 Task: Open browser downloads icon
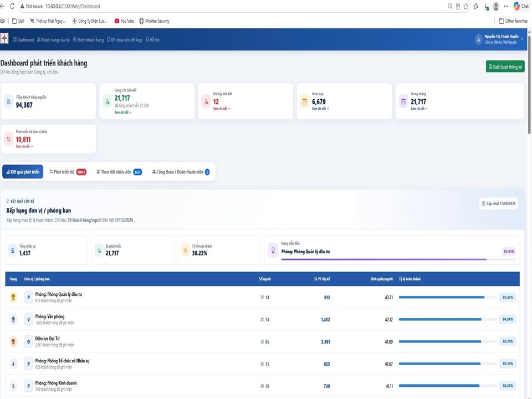pyautogui.click(x=486, y=7)
